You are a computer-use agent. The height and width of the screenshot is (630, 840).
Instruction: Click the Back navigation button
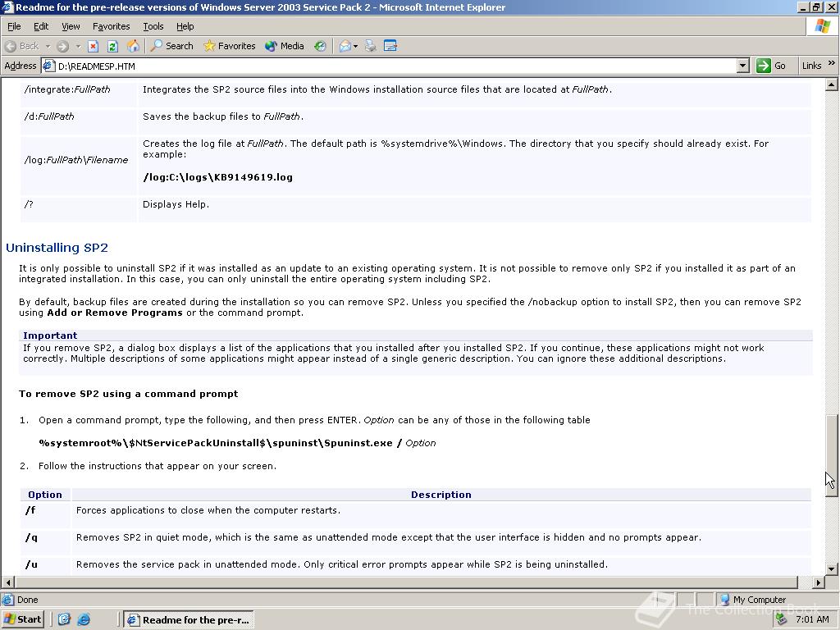[x=22, y=46]
